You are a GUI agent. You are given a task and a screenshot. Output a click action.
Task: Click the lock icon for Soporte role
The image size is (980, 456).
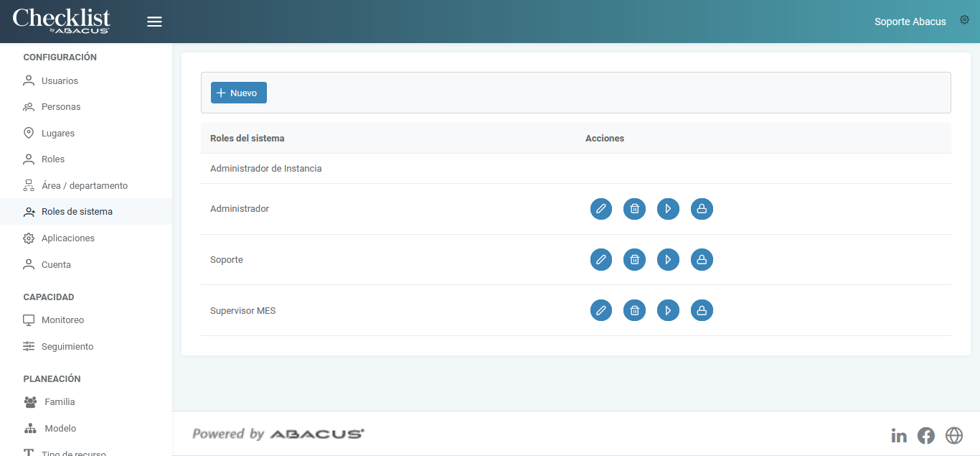[702, 260]
